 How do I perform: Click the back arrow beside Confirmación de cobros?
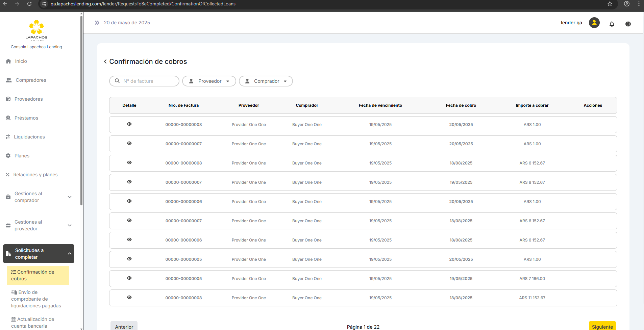pyautogui.click(x=105, y=61)
